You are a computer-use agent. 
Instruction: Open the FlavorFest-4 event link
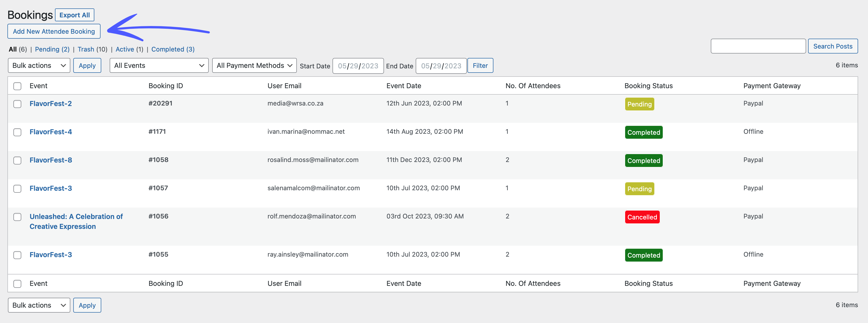[x=51, y=132]
